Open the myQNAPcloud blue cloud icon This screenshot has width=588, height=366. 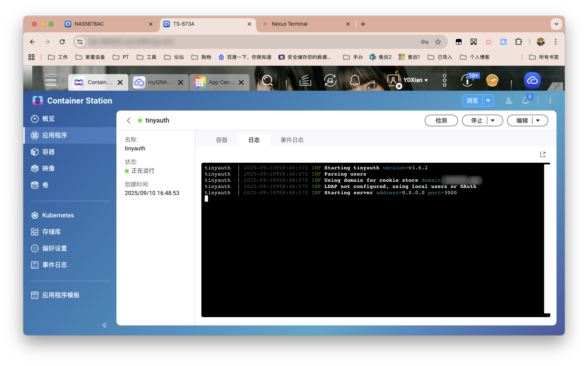(532, 80)
